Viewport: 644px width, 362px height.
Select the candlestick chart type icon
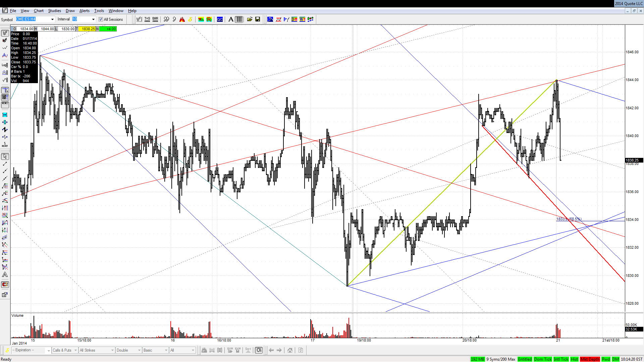[5, 40]
